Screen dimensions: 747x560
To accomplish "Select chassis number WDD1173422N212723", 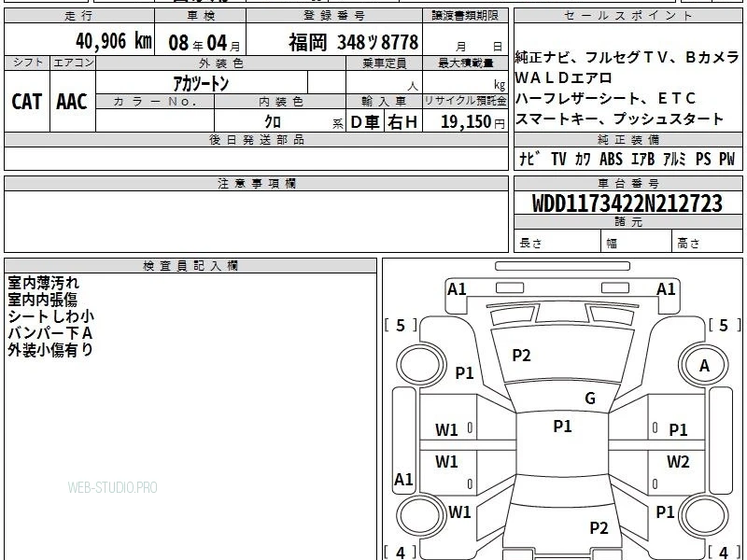I will coord(627,203).
